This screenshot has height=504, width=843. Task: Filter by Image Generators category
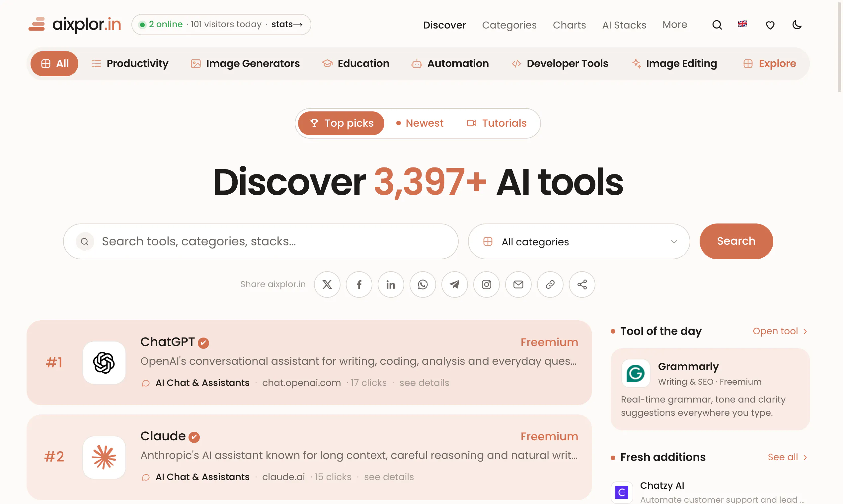click(x=245, y=64)
